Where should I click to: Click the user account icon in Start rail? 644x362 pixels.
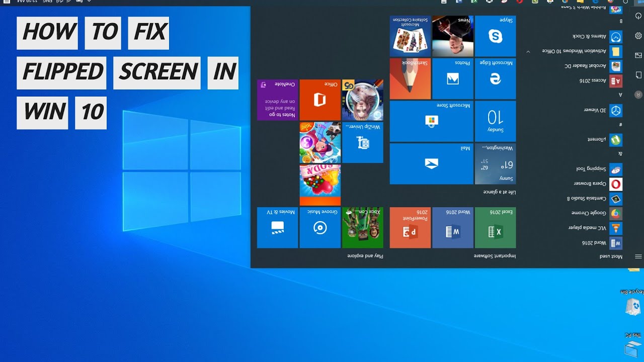click(x=638, y=94)
